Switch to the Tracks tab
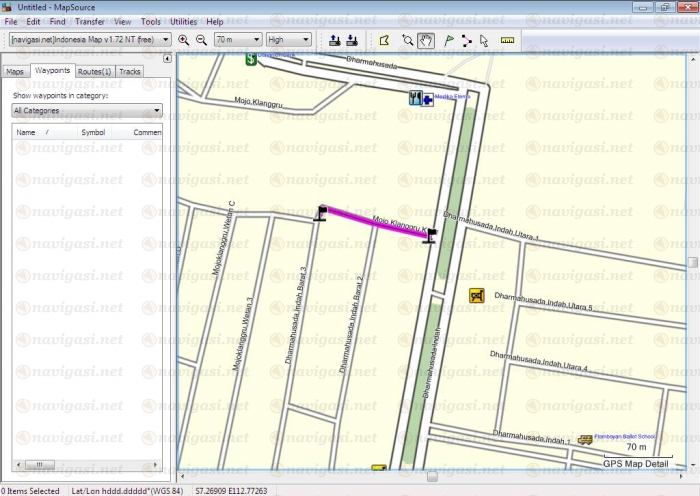The image size is (700, 496). coord(130,72)
